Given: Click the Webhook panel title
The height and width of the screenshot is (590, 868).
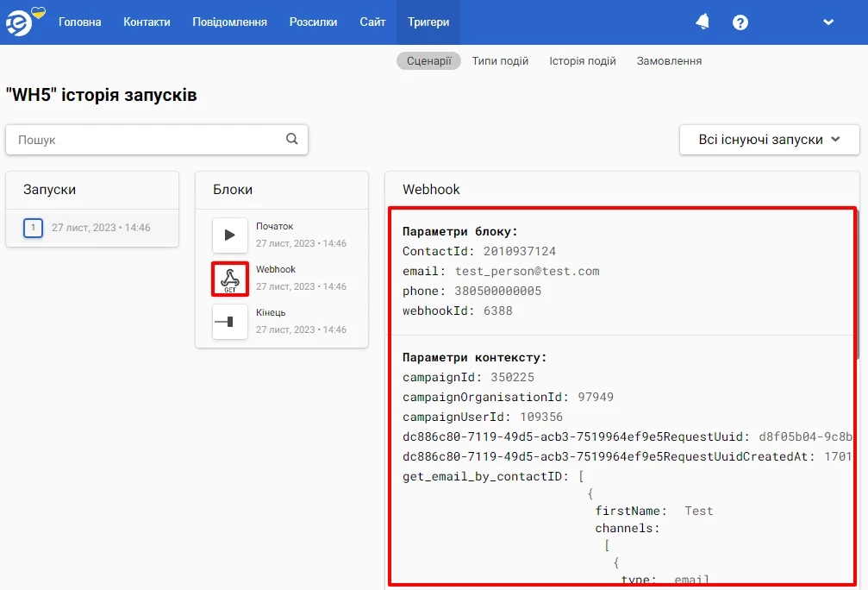Looking at the screenshot, I should (x=431, y=190).
